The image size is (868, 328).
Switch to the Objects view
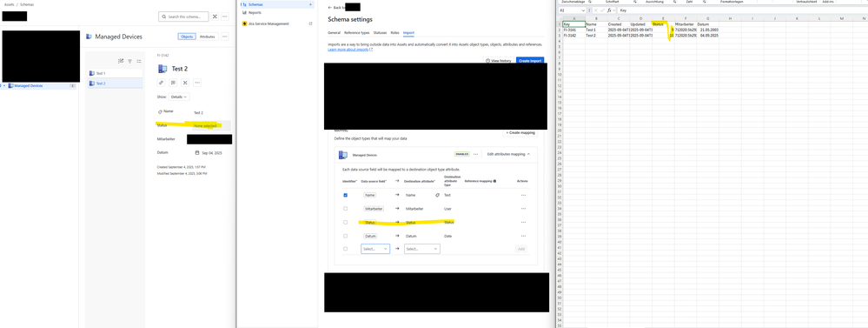pyautogui.click(x=186, y=37)
